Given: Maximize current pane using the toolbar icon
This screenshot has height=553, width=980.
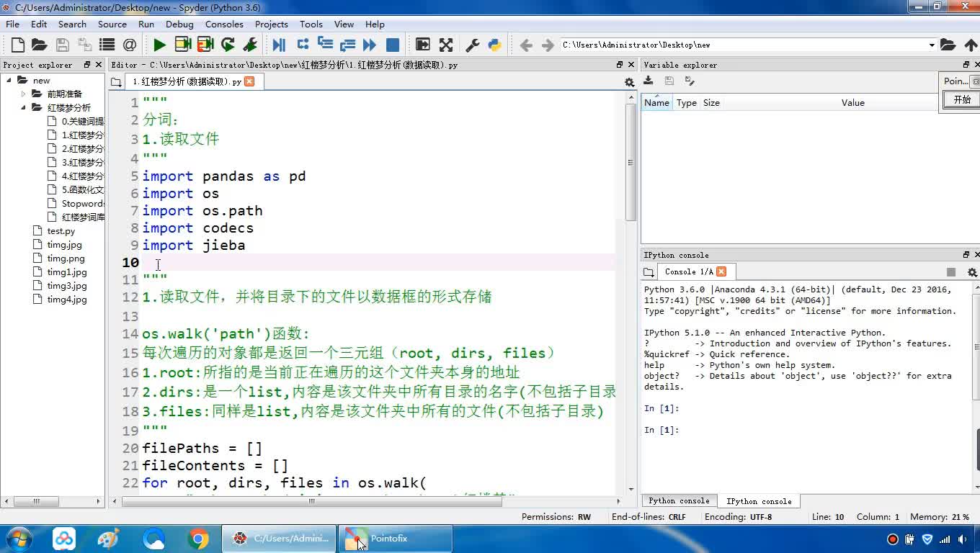Looking at the screenshot, I should click(446, 45).
